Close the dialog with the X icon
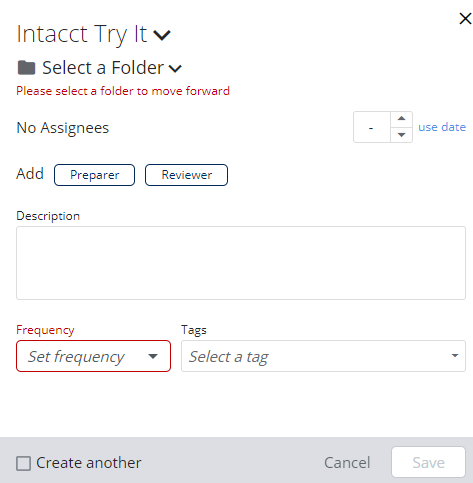 coord(465,19)
